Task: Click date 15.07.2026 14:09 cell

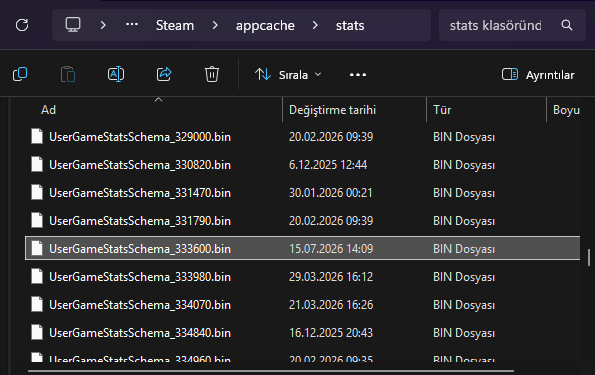Action: pyautogui.click(x=331, y=249)
